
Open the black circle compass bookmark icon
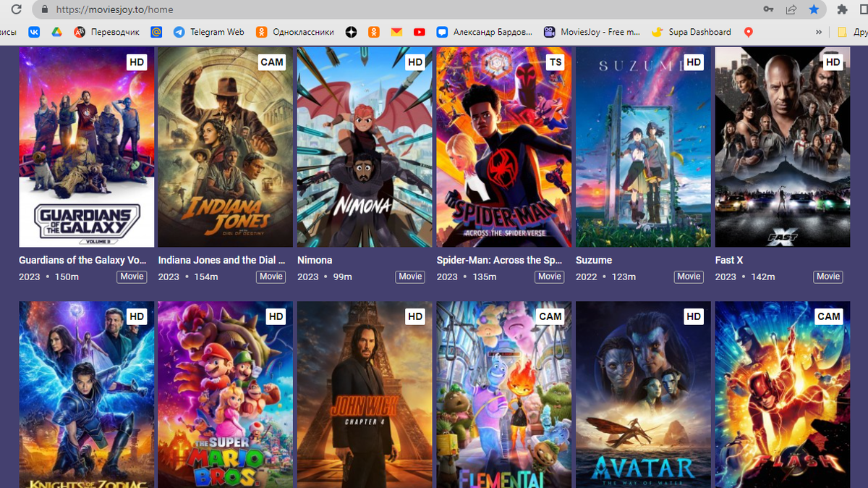351,32
